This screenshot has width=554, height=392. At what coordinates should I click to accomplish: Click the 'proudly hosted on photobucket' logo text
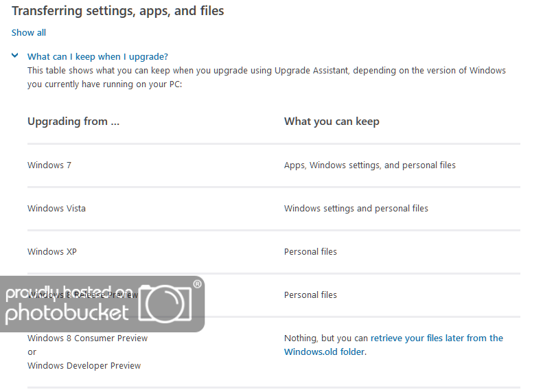pyautogui.click(x=67, y=304)
